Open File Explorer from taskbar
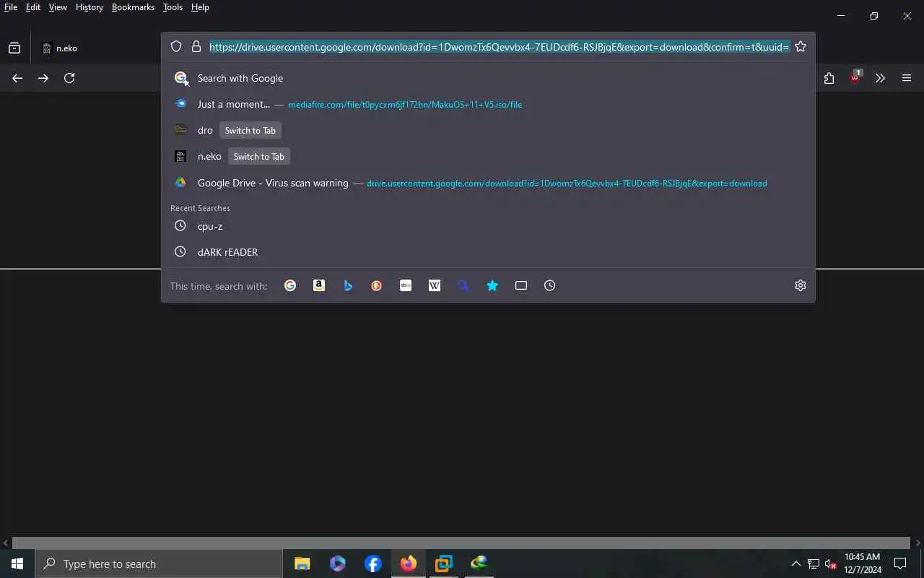Viewport: 924px width, 578px height. [302, 564]
